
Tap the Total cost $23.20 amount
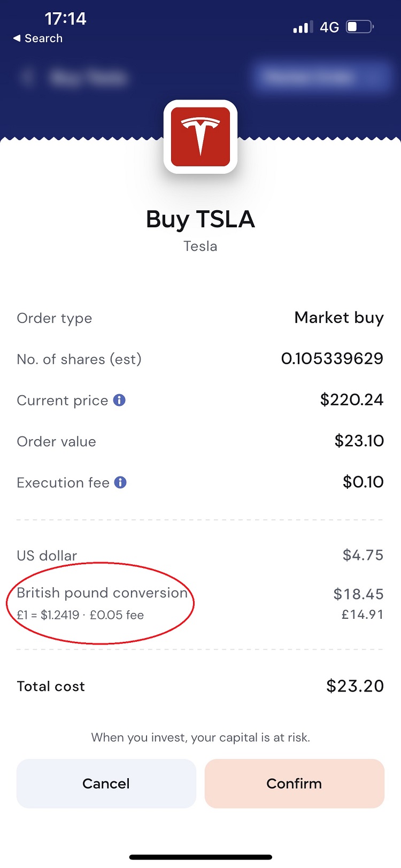coord(355,686)
